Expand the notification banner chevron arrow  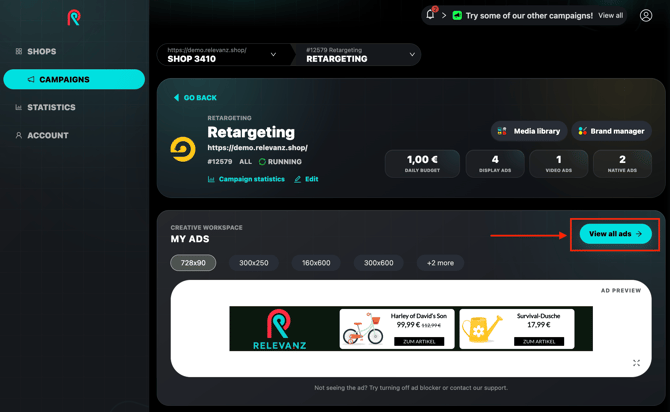coord(444,16)
